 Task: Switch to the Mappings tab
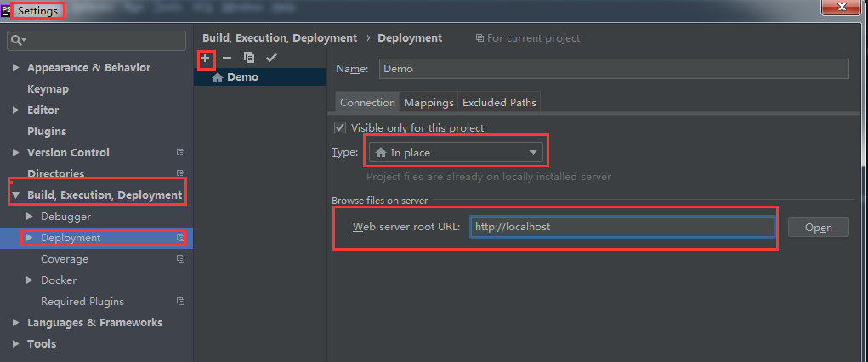pos(428,103)
